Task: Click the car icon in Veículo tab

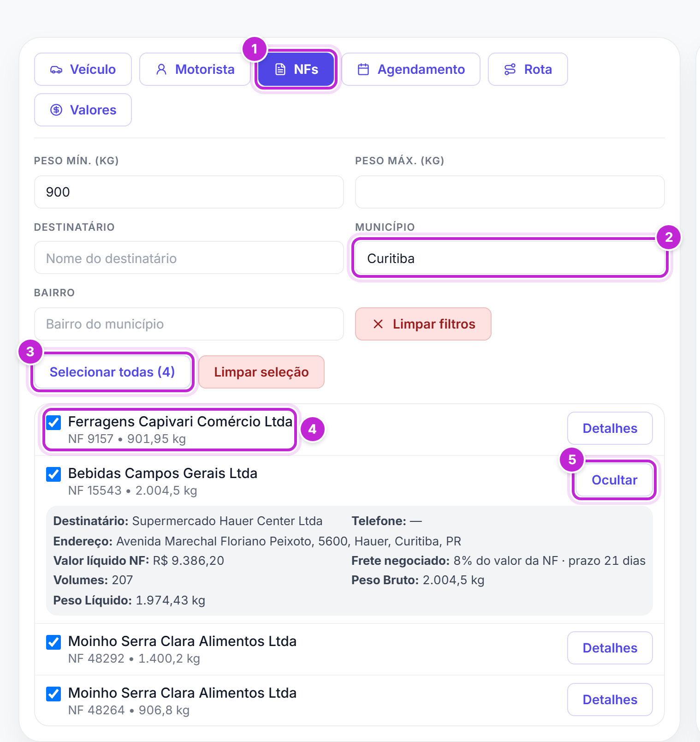Action: tap(56, 70)
